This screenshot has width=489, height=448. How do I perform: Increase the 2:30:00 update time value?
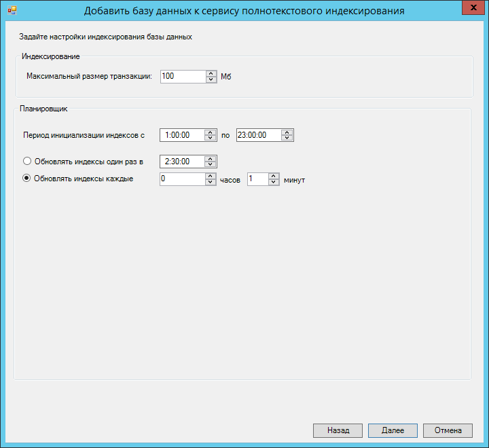pyautogui.click(x=211, y=158)
